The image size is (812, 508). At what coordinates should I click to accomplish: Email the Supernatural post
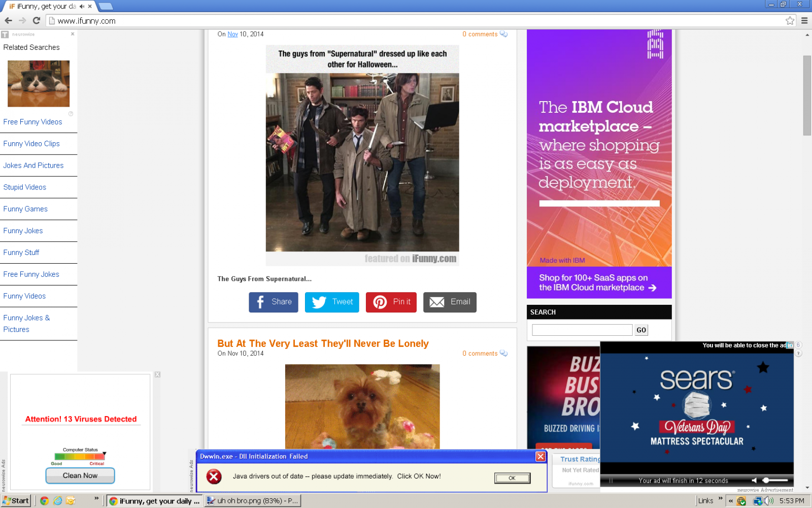point(450,302)
